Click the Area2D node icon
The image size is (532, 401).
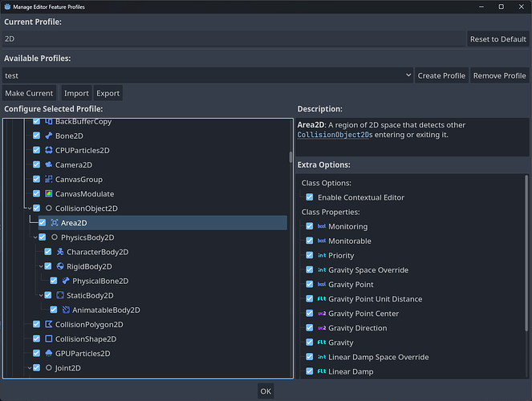pos(55,223)
